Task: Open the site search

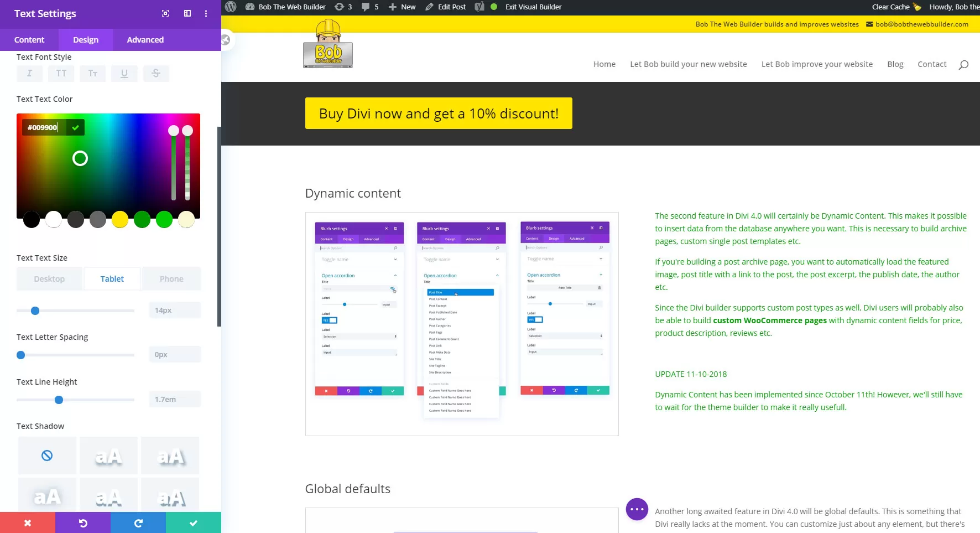Action: (x=963, y=64)
